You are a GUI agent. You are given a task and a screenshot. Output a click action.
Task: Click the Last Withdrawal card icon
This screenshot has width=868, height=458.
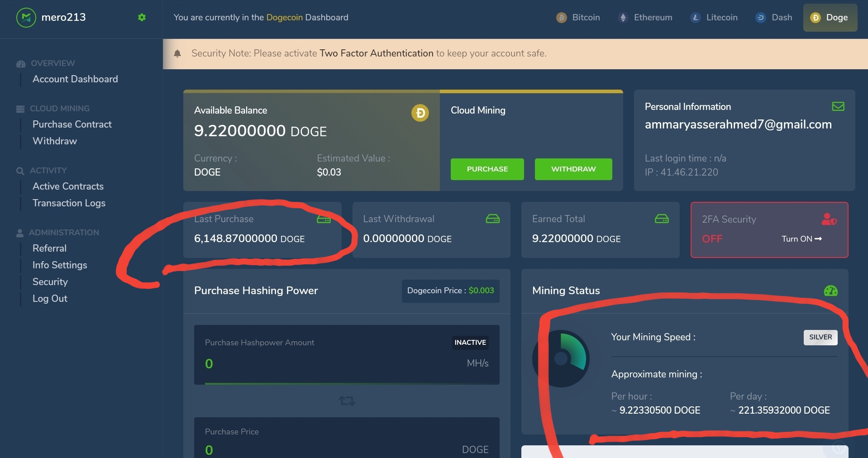[x=493, y=219]
